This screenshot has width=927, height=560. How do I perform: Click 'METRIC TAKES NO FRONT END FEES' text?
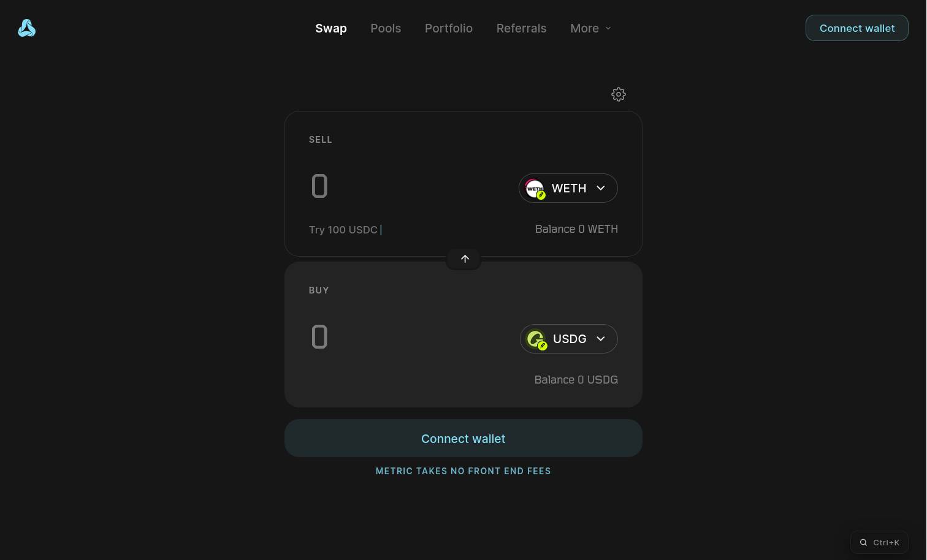coord(464,471)
